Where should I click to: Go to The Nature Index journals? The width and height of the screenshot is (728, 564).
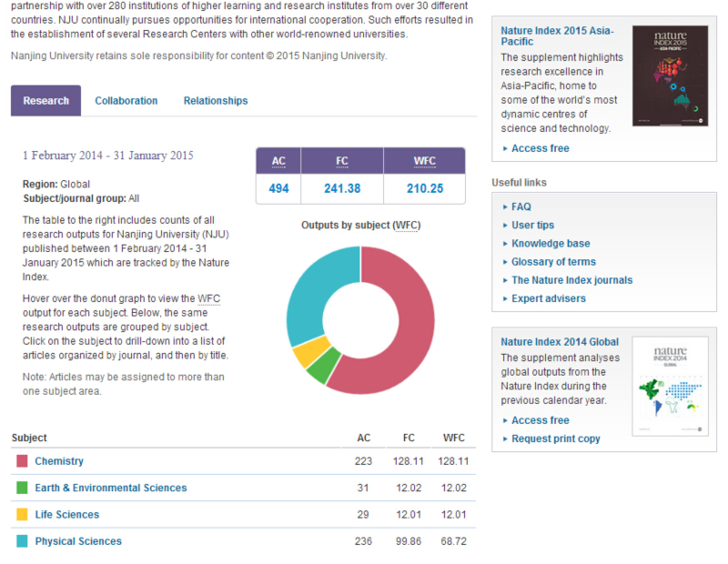571,280
